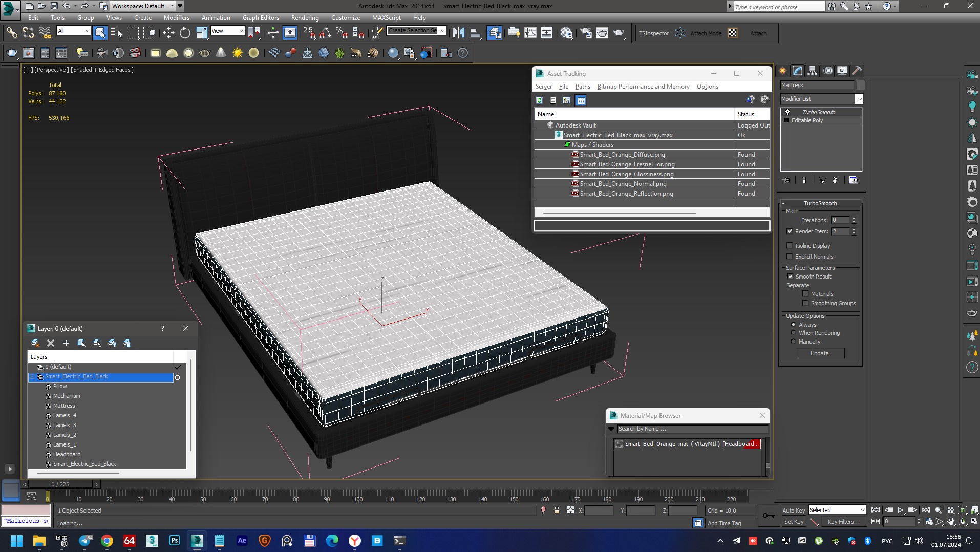
Task: Open Key Filters dialog
Action: point(843,522)
